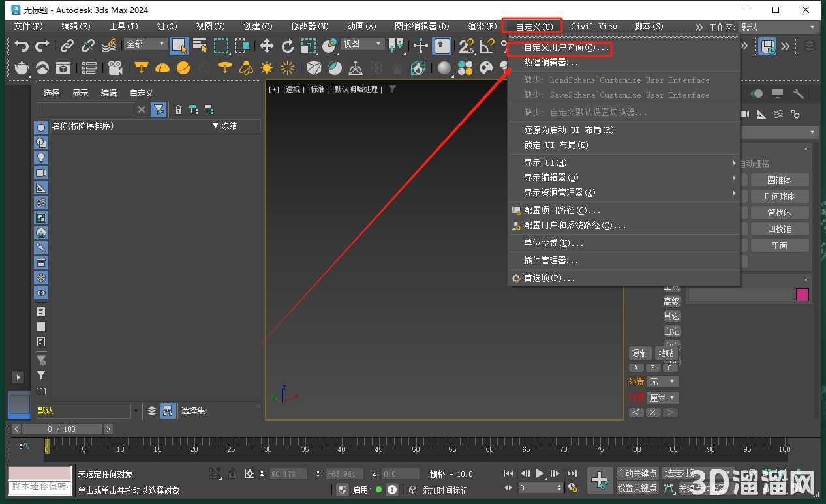Toggle Display Helpers ruler filter

(x=41, y=188)
